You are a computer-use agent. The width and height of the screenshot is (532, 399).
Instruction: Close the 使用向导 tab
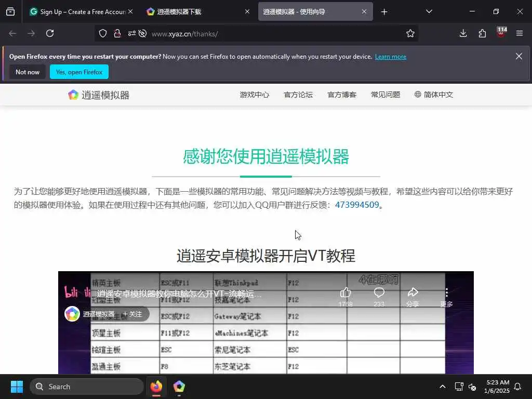tap(364, 11)
